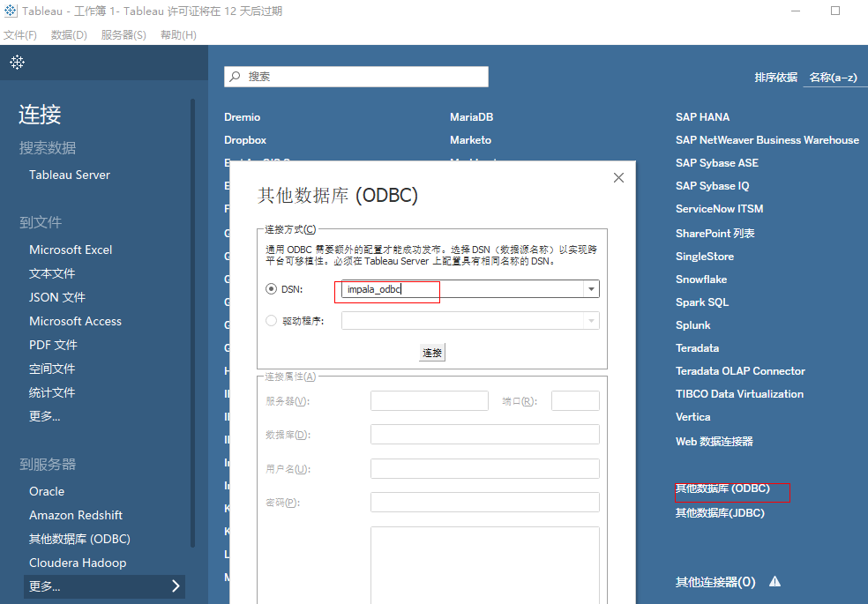This screenshot has height=604, width=868.
Task: Select the Web 数据连接器 entry
Action: coord(715,442)
